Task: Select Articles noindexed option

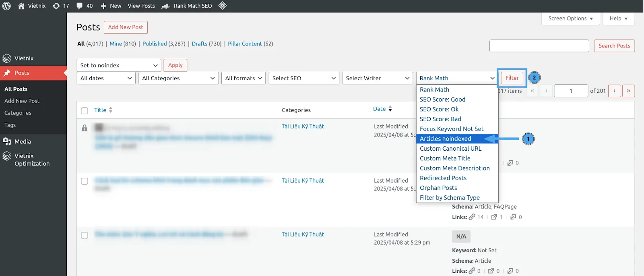Action: point(457,139)
